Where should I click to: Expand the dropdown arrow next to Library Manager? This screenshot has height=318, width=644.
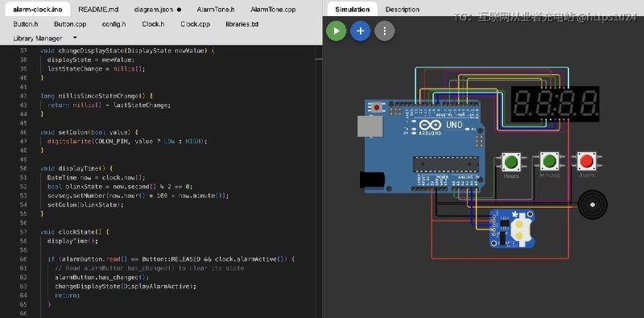point(75,38)
